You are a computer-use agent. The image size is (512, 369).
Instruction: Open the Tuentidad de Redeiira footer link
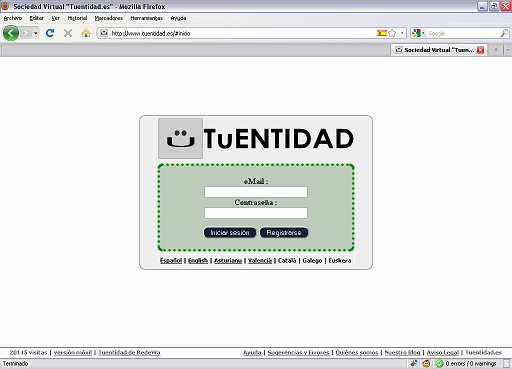point(129,352)
